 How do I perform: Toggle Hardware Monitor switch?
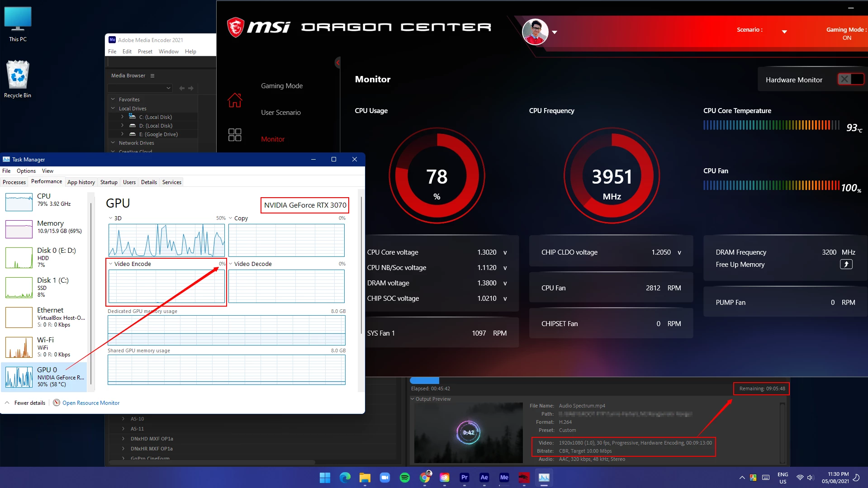[x=850, y=79]
